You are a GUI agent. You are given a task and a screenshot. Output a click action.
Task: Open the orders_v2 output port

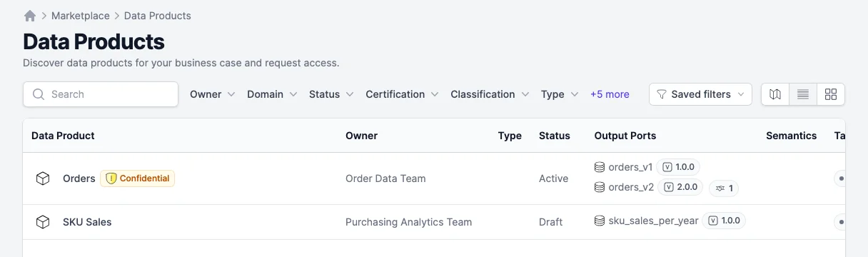(631, 187)
